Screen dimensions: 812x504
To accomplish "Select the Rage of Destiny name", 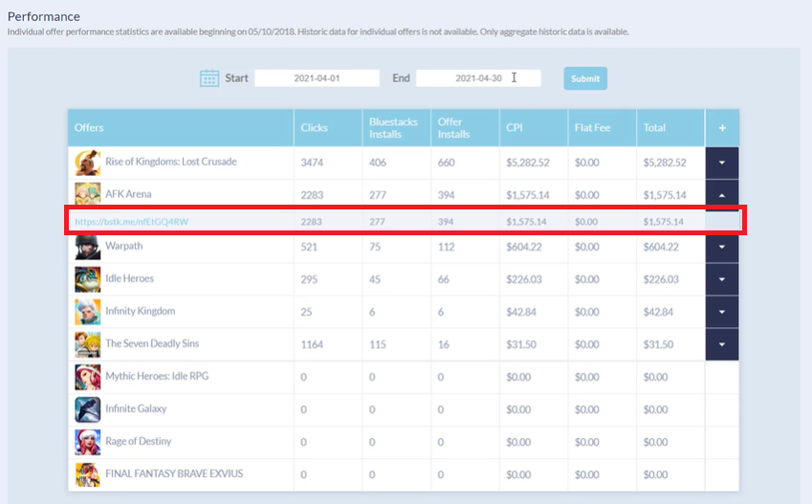I will tap(139, 441).
